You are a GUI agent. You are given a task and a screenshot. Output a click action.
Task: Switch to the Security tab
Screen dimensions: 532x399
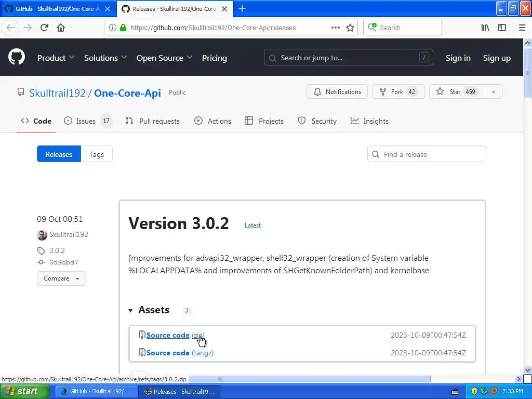[x=317, y=121]
